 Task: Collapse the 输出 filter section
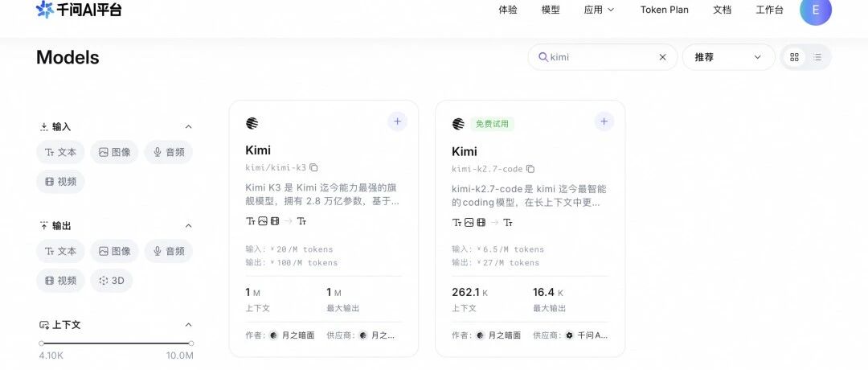[188, 226]
